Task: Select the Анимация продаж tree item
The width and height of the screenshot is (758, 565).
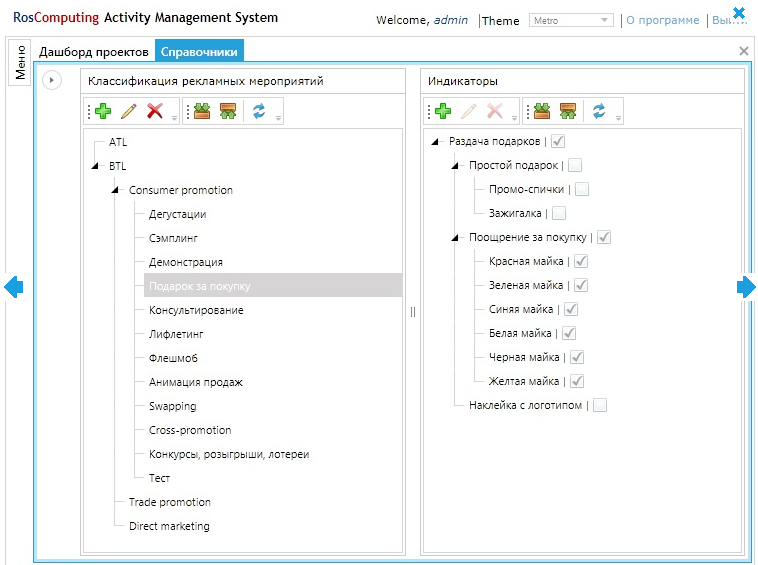Action: 196,382
